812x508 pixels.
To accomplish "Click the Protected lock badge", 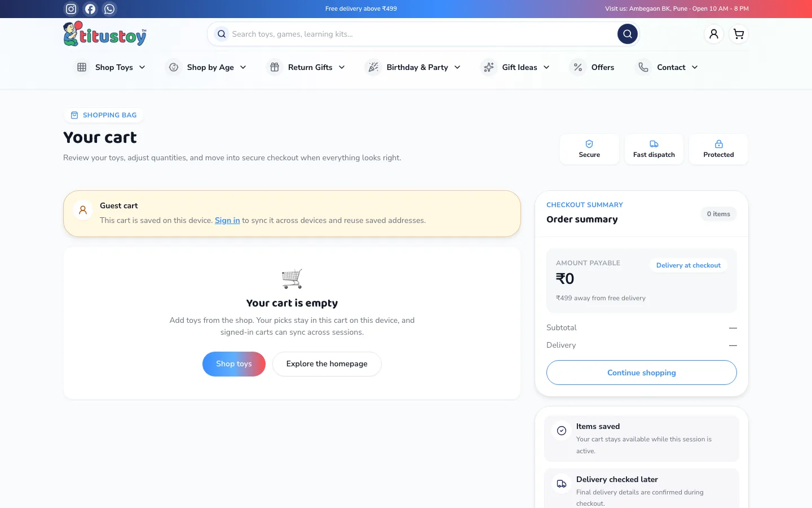I will coord(718,149).
